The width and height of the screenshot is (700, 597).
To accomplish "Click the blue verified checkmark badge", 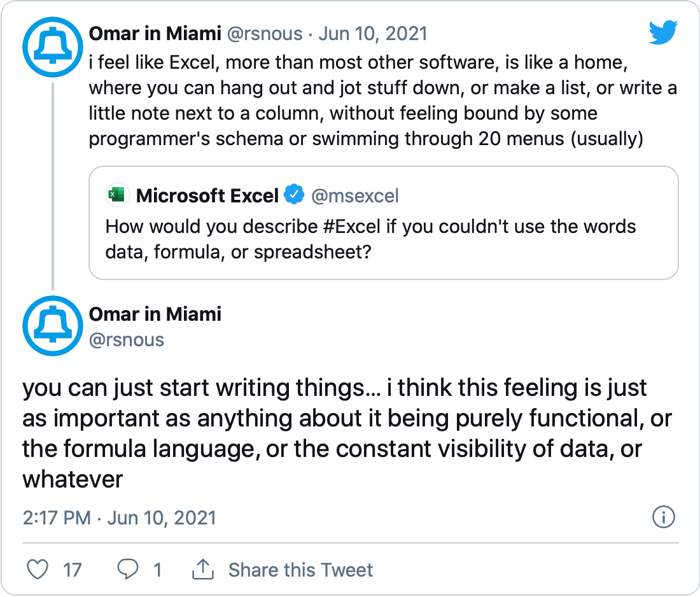I will click(x=294, y=195).
